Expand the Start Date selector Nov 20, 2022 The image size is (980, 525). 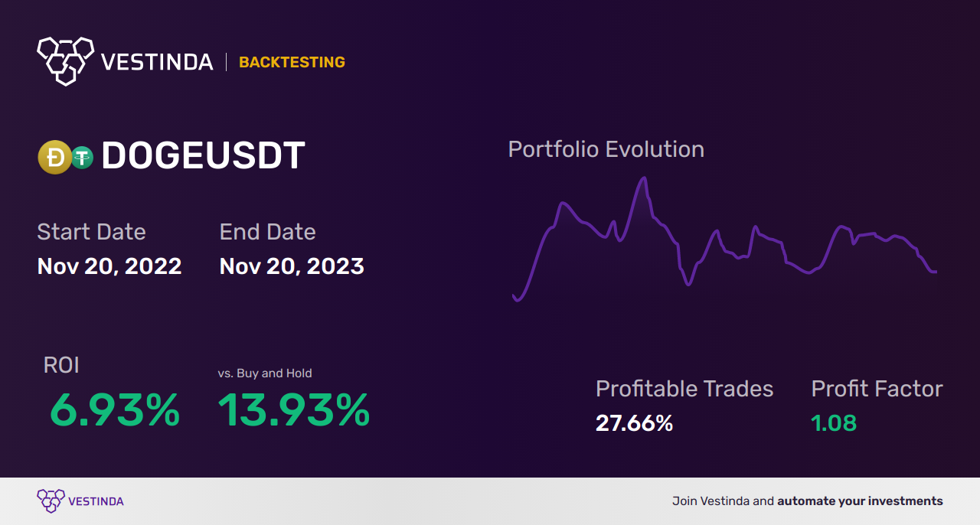(109, 266)
